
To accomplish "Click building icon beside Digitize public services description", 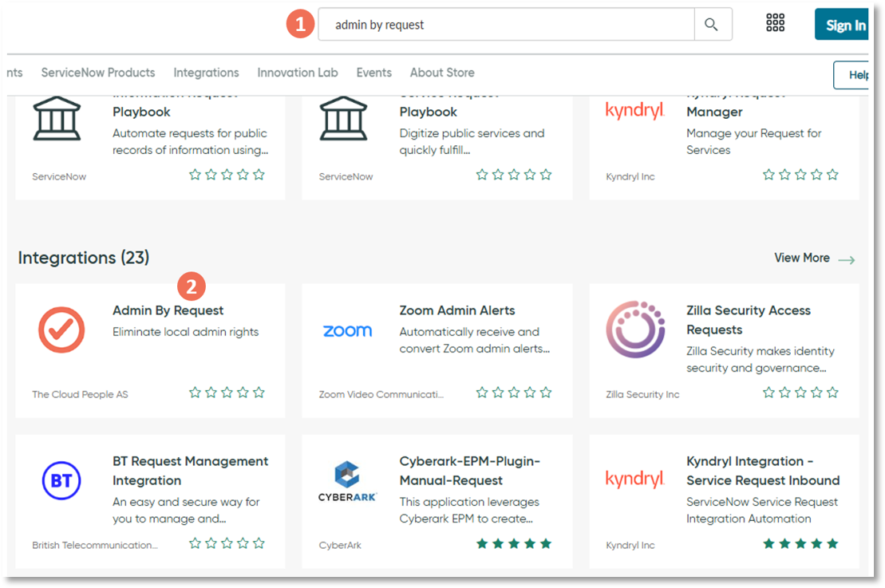I will pos(344,118).
